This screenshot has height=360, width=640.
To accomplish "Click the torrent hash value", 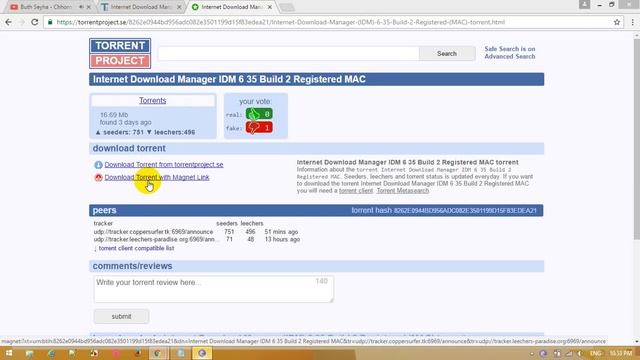I will point(465,211).
